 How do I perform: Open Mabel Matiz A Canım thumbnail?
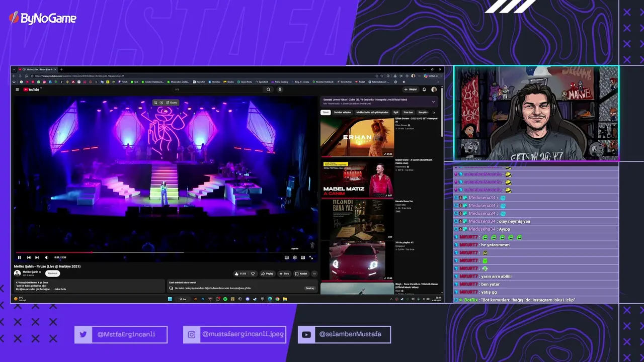point(357,178)
